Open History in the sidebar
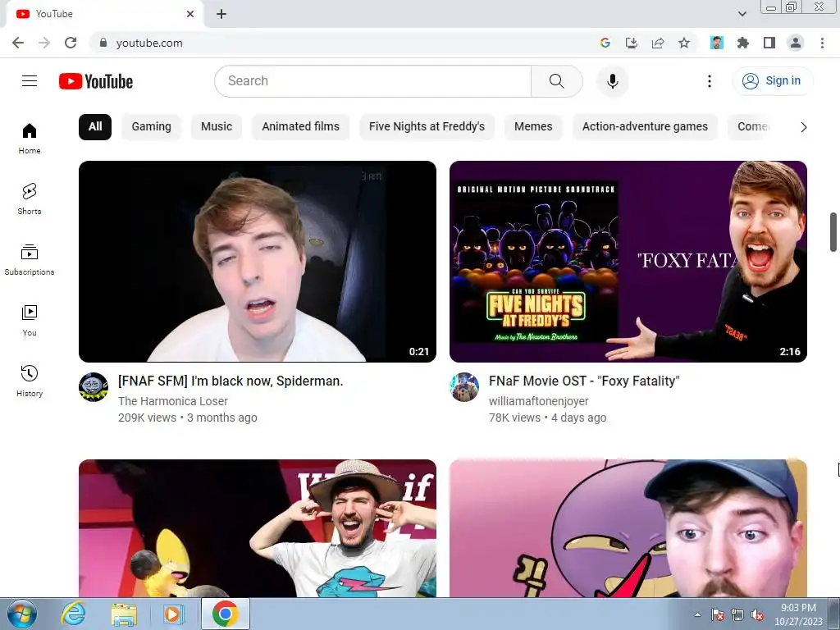This screenshot has width=840, height=630. pos(30,381)
